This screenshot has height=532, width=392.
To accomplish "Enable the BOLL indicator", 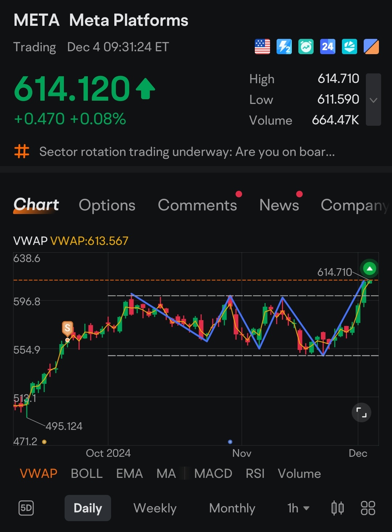I will [87, 473].
